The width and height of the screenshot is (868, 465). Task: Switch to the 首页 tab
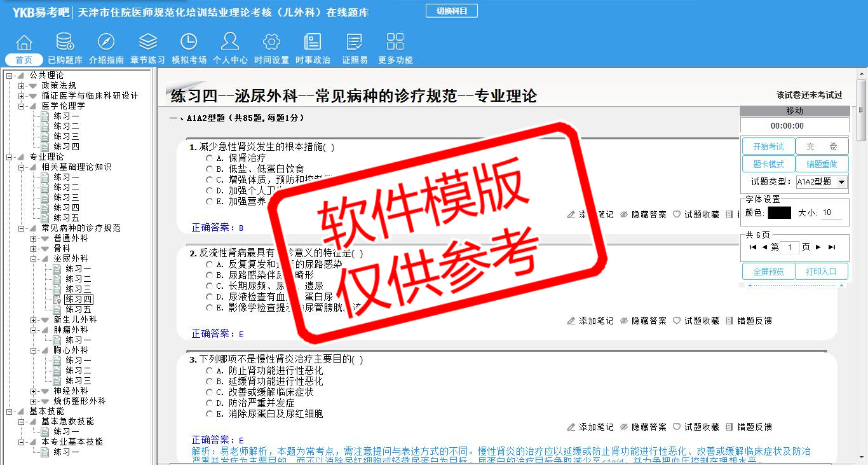tap(24, 60)
